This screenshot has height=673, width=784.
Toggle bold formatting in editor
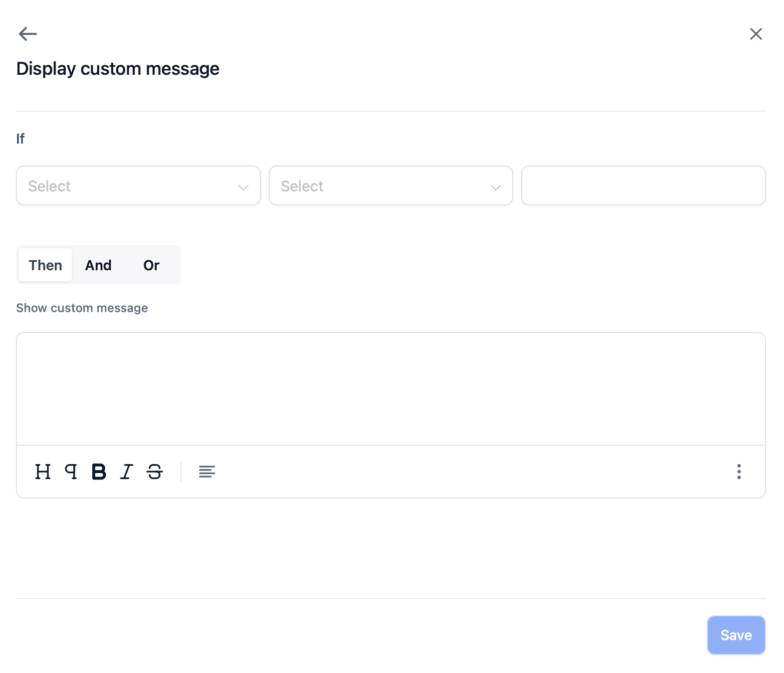[x=99, y=472]
